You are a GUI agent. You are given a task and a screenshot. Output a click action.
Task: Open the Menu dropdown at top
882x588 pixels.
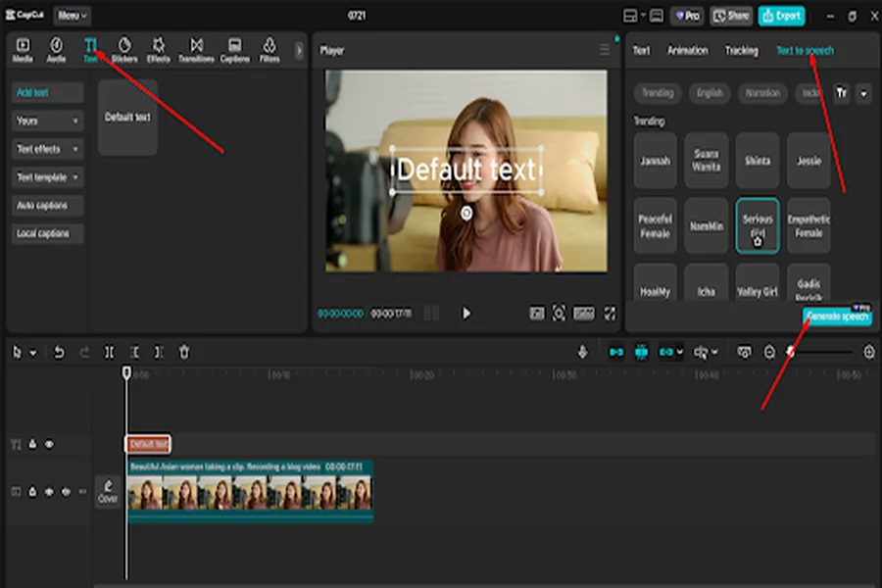(x=73, y=16)
